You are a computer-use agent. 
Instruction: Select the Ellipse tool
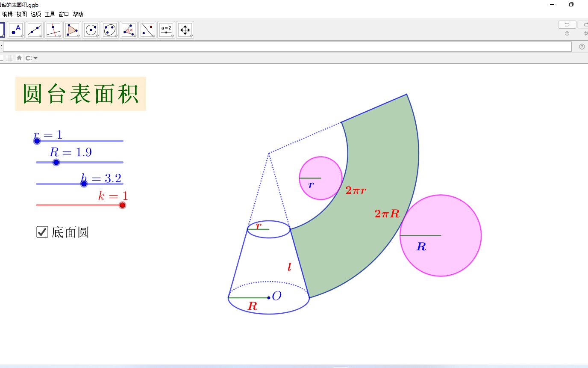(x=110, y=30)
